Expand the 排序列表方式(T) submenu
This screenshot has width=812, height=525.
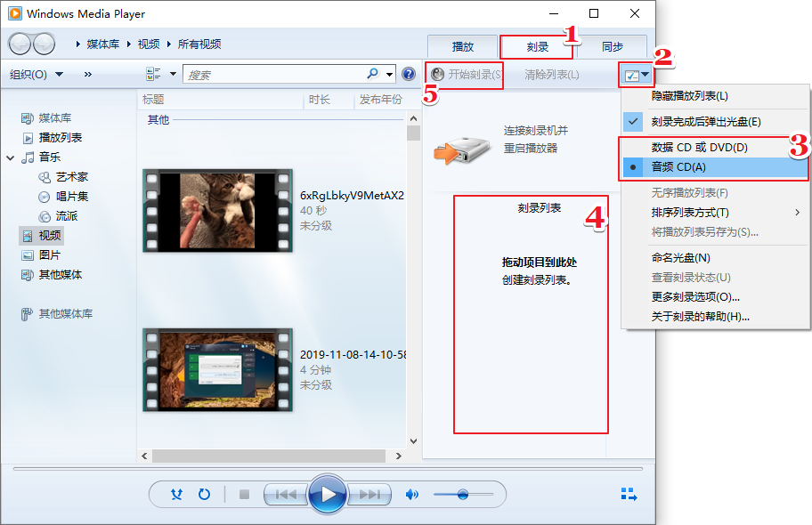click(798, 213)
